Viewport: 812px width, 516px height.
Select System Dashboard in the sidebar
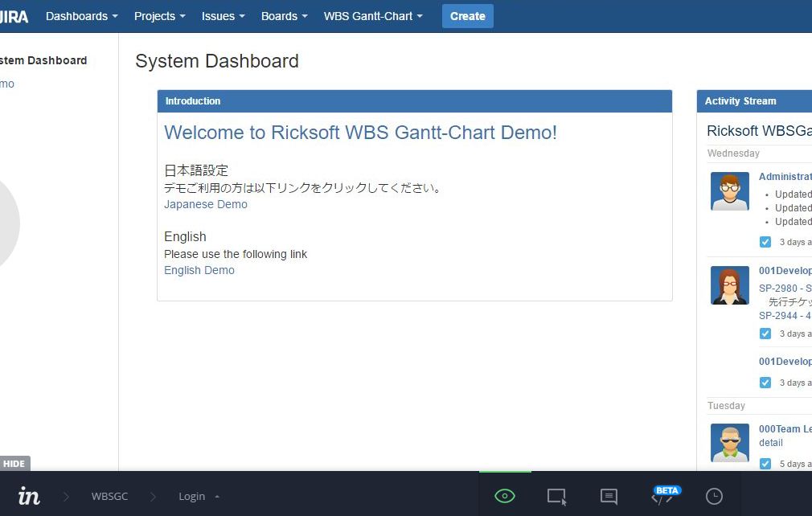tap(43, 60)
